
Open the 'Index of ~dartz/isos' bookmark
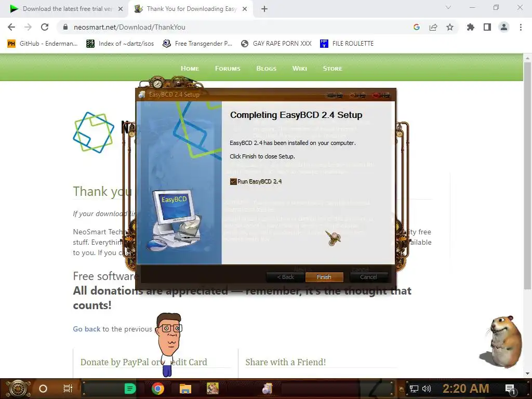click(120, 44)
